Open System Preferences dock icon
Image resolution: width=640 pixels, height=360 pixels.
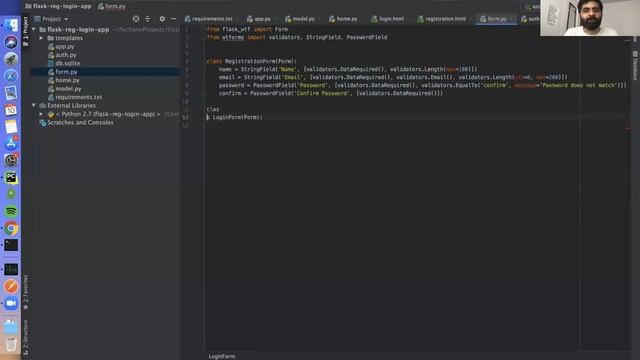click(x=11, y=160)
